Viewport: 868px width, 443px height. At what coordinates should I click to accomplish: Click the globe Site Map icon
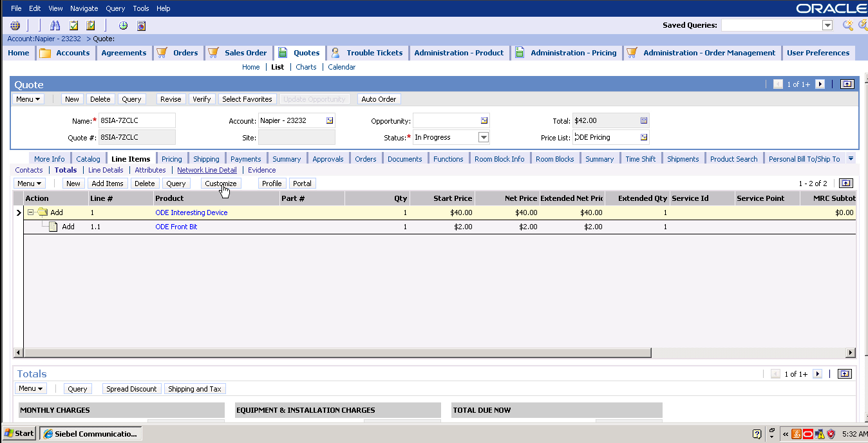point(15,26)
